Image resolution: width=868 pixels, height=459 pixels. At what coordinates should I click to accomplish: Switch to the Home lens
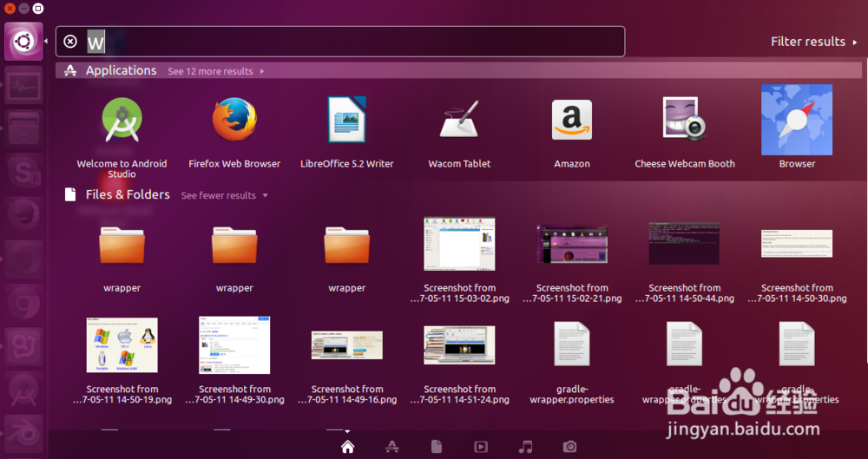pyautogui.click(x=348, y=446)
